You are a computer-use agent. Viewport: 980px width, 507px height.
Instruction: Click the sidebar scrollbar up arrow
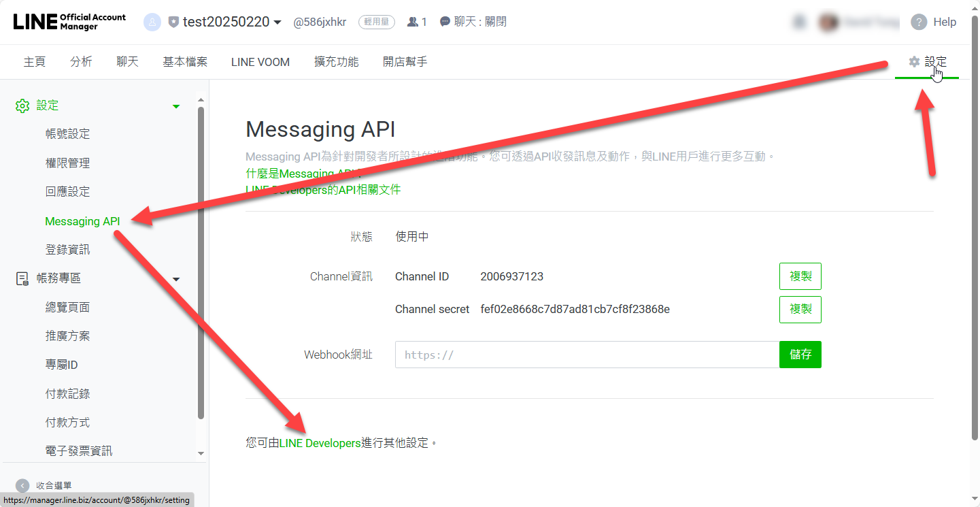(x=201, y=100)
